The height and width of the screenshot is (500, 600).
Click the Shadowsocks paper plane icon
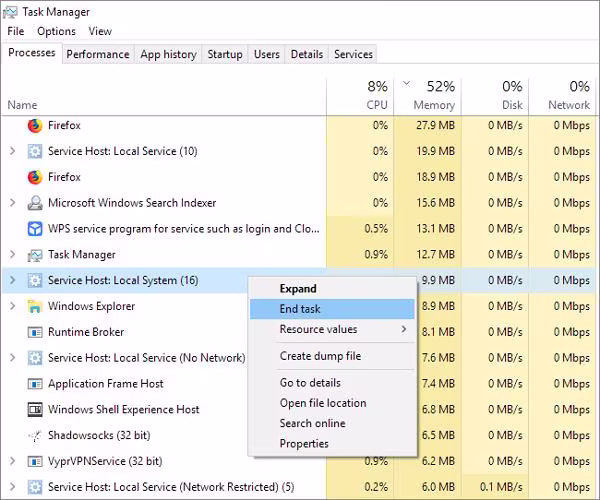(35, 436)
